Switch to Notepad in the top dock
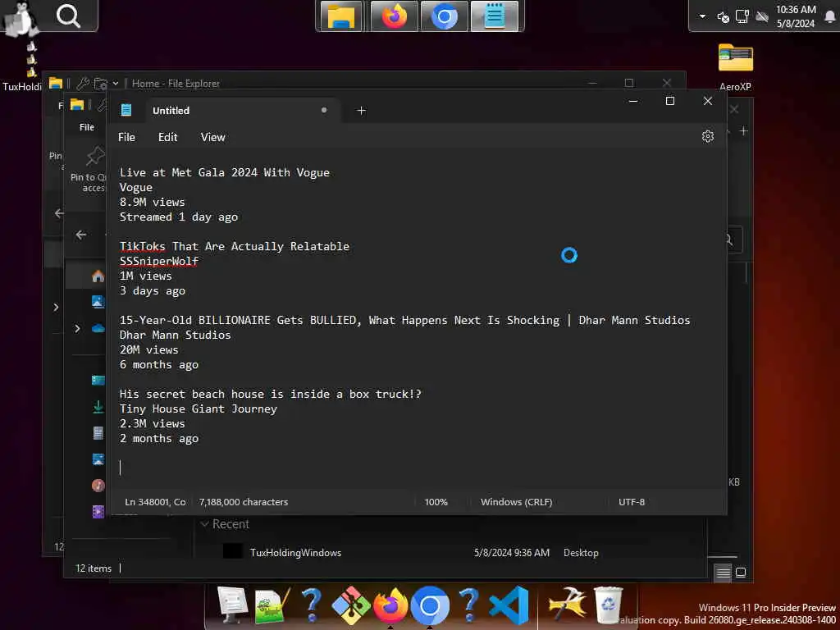The height and width of the screenshot is (630, 840). (494, 16)
